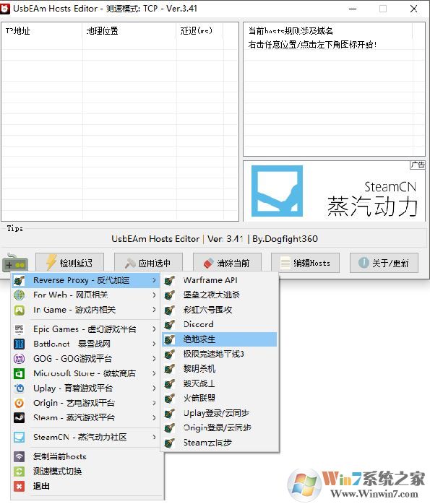The width and height of the screenshot is (430, 504).
Task: Click the 检测延迟 button
Action: 69,264
